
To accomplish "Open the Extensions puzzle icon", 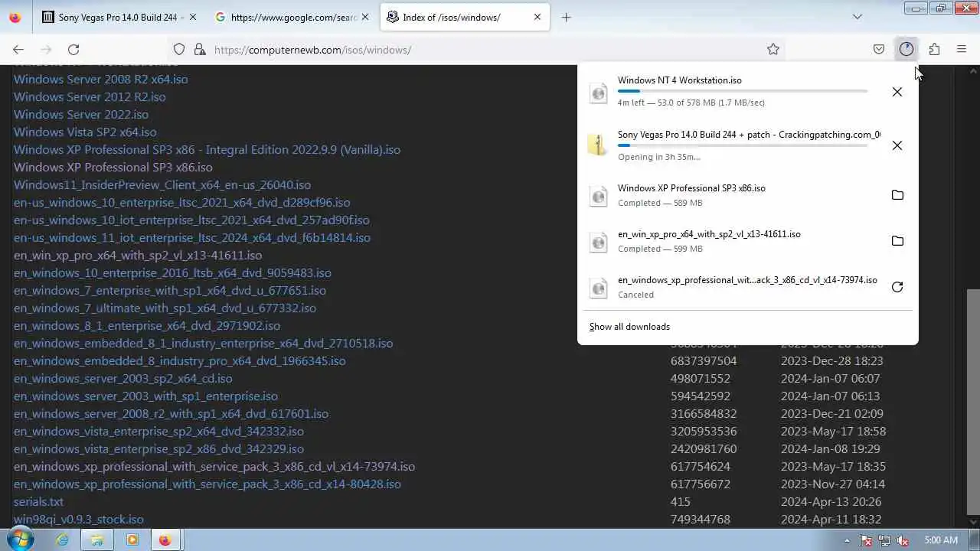I will pos(934,49).
